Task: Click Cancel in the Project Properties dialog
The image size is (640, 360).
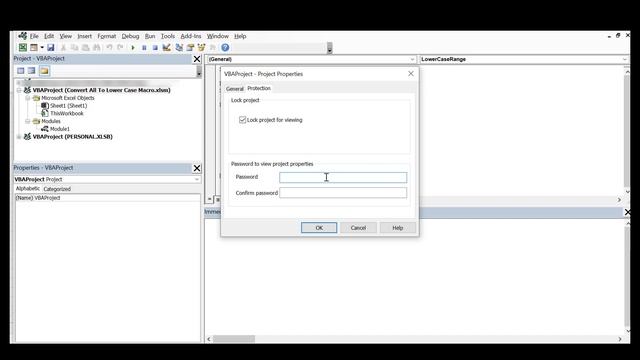Action: pyautogui.click(x=358, y=228)
